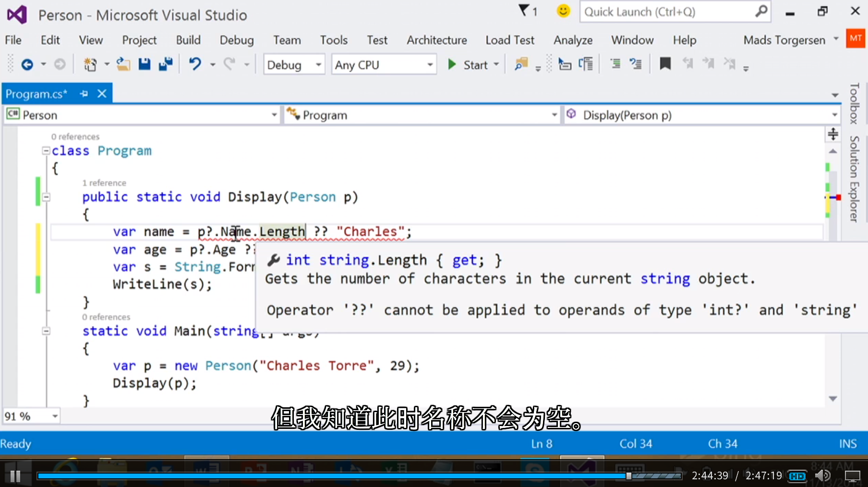Click the Clear Bookmarks icon
Image resolution: width=868 pixels, height=487 pixels.
[x=730, y=64]
